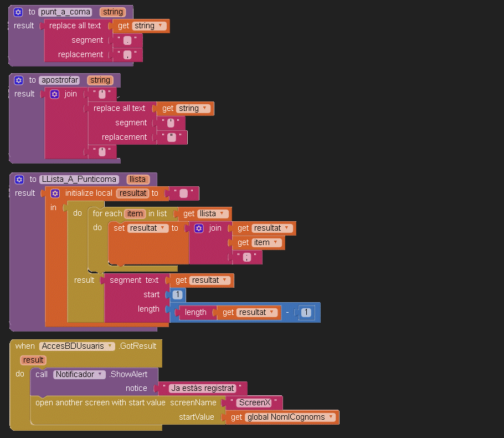This screenshot has height=438, width=504.
Task: Click the gear on initialize local resultat block
Action: (x=55, y=193)
